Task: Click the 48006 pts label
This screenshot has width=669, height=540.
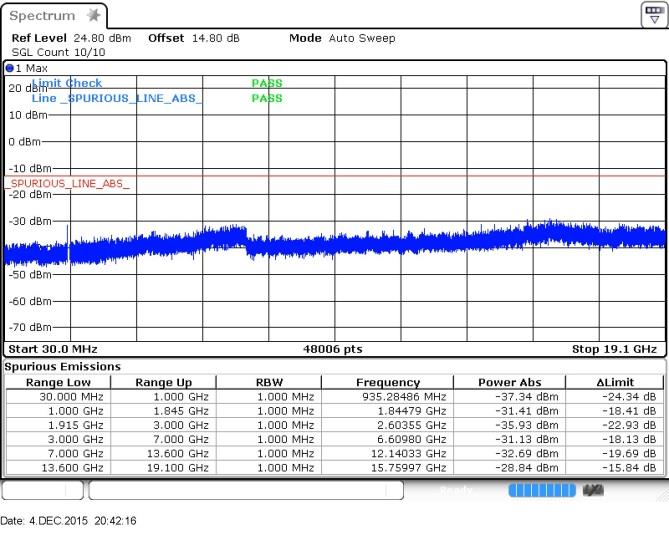Action: (x=333, y=349)
